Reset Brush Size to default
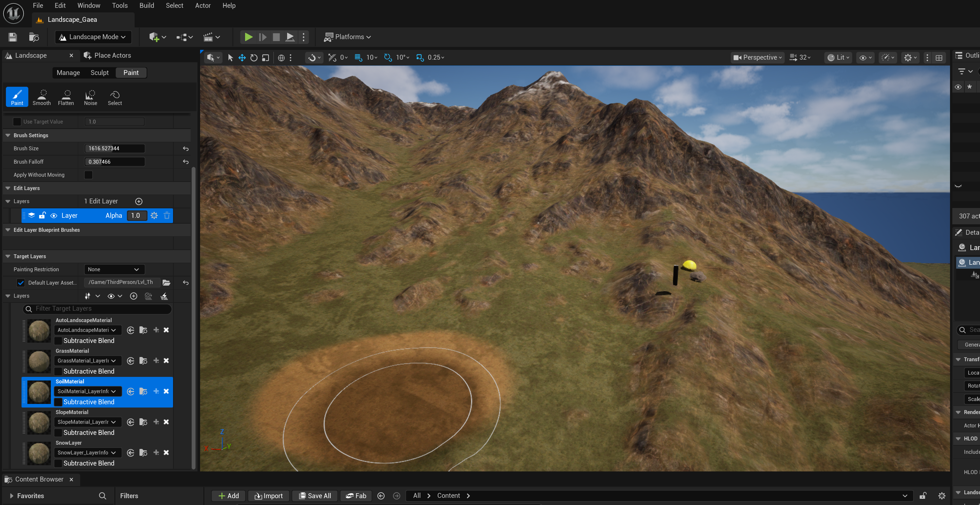Screen dimensions: 980x505 pyautogui.click(x=186, y=148)
